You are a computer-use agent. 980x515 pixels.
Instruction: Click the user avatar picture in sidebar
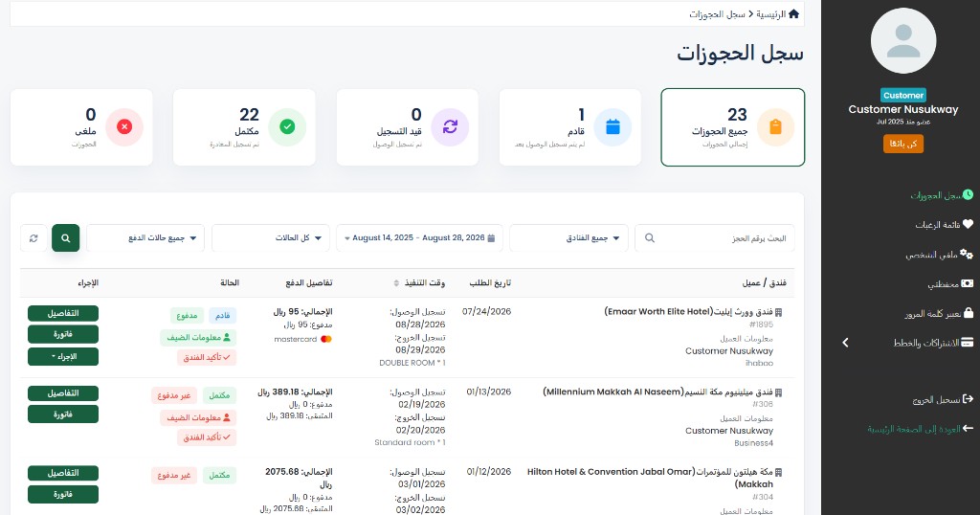pos(903,40)
